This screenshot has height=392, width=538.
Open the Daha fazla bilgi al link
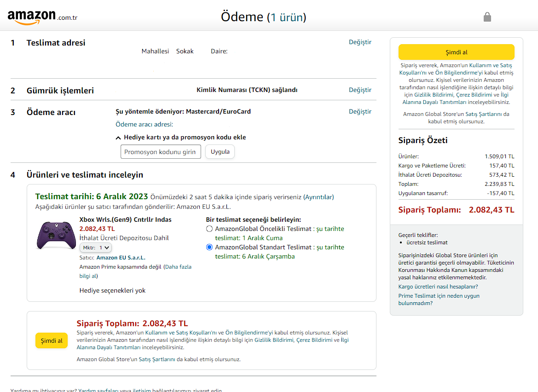[x=135, y=271]
